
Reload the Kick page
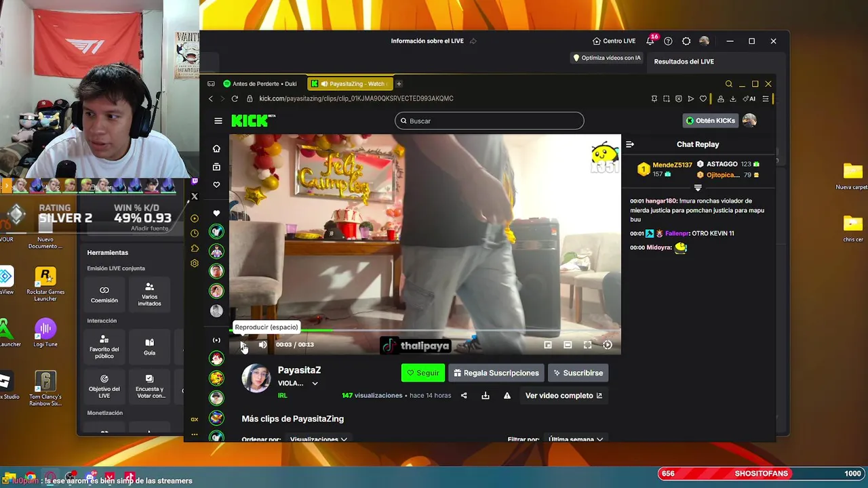[235, 99]
